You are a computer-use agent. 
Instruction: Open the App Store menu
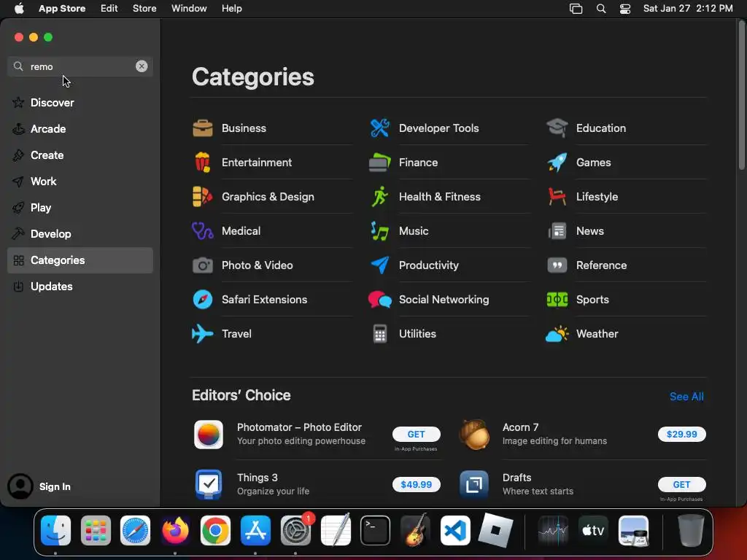point(62,8)
